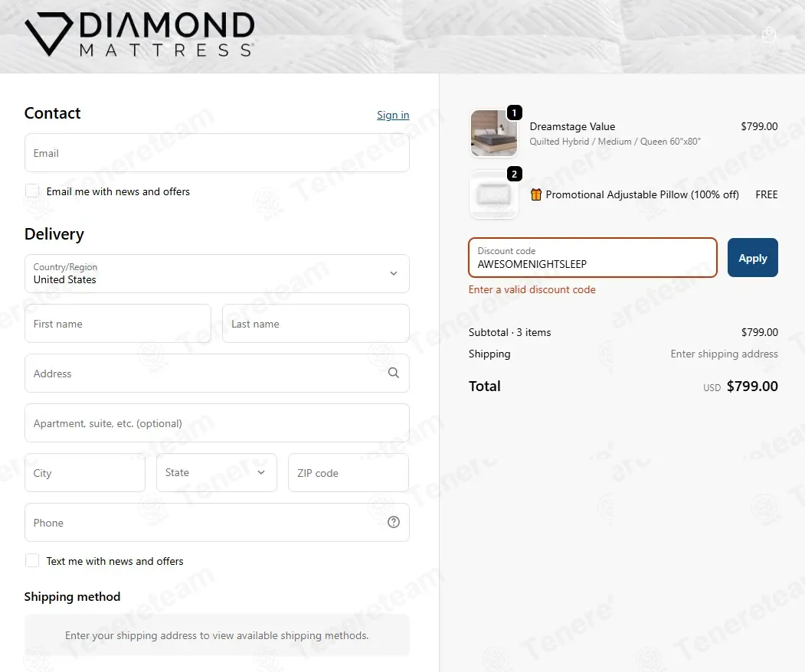Click into the Email field

217,153
